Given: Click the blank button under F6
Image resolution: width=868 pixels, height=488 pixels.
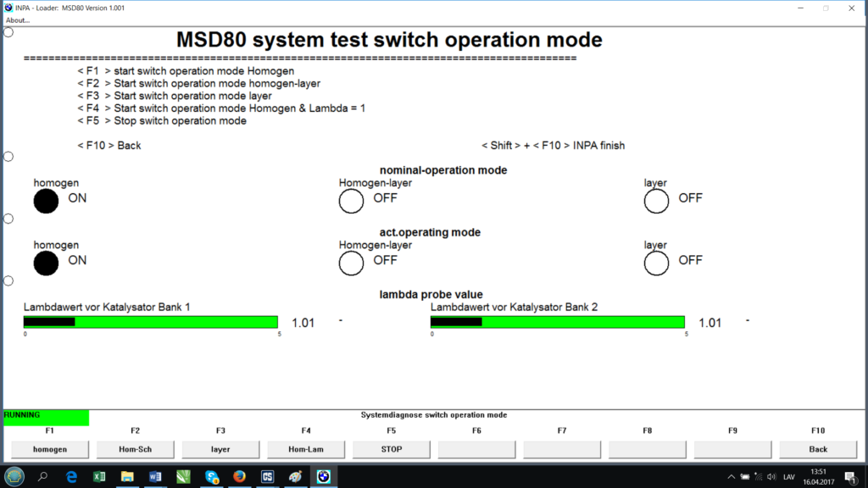Looking at the screenshot, I should (x=476, y=449).
